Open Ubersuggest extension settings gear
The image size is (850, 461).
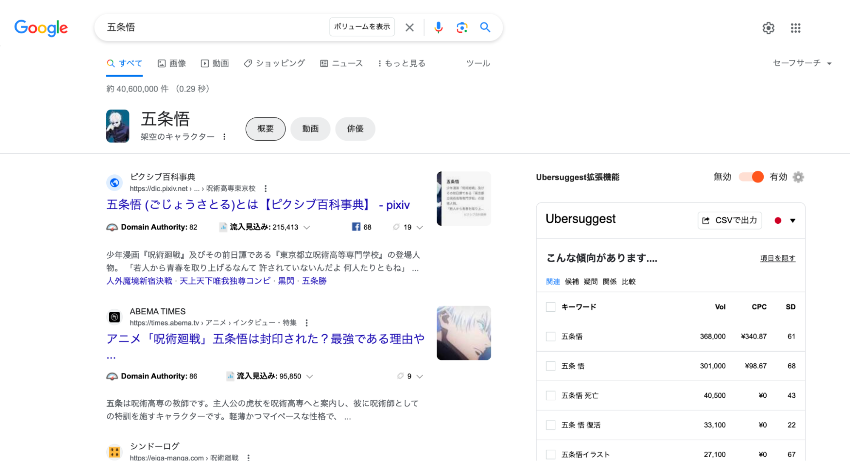[x=798, y=177]
